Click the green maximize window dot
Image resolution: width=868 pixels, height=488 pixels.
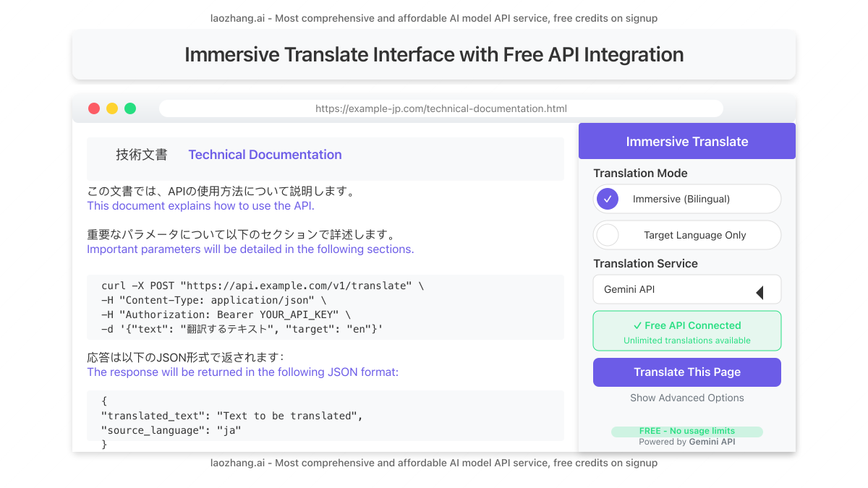coord(130,108)
